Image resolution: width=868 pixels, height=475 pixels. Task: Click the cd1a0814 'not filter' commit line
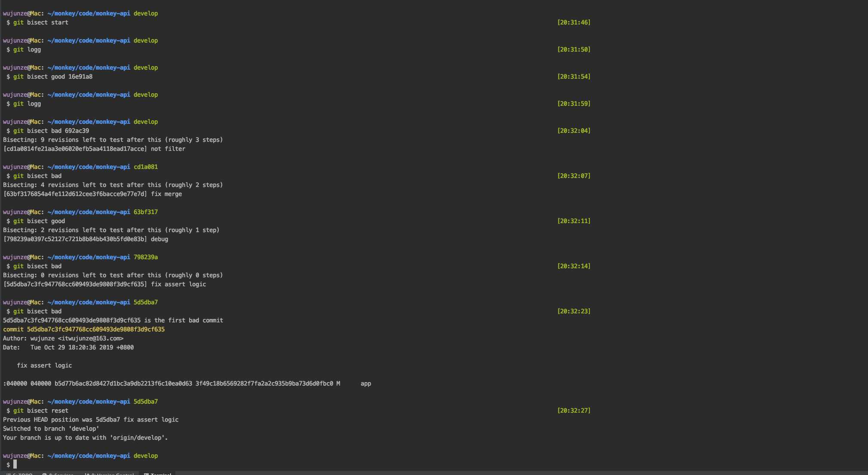(94, 149)
